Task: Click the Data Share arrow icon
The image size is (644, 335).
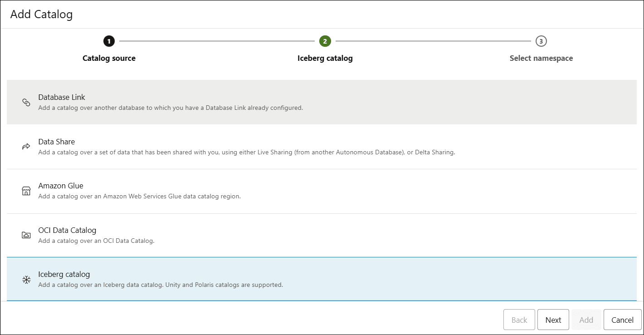Action: click(x=26, y=146)
